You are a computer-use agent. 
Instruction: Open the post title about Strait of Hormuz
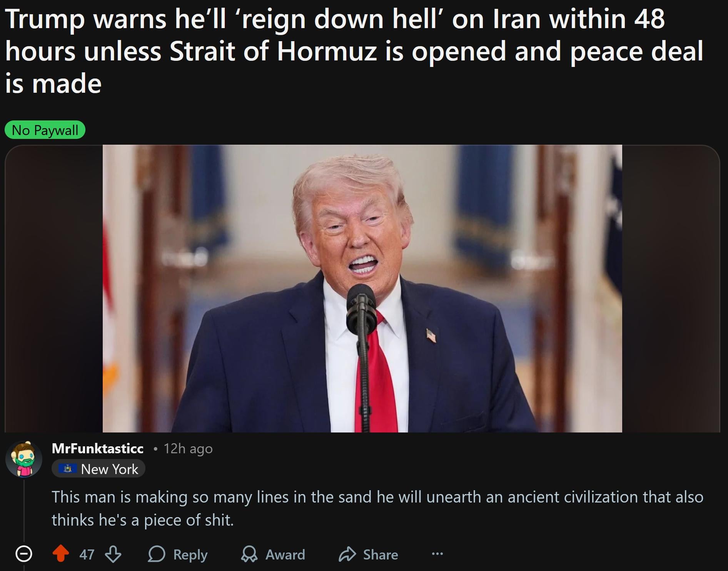click(354, 51)
